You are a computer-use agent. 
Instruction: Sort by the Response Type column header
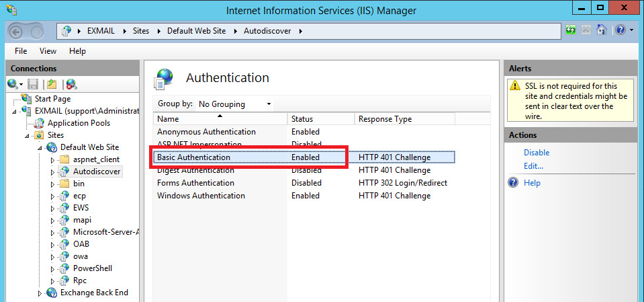[x=404, y=119]
